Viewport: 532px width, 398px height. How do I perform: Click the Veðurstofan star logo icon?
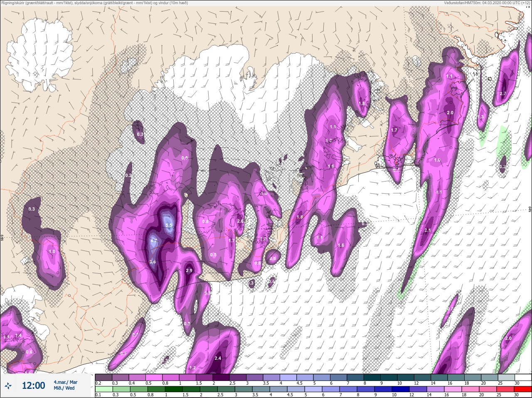8,386
